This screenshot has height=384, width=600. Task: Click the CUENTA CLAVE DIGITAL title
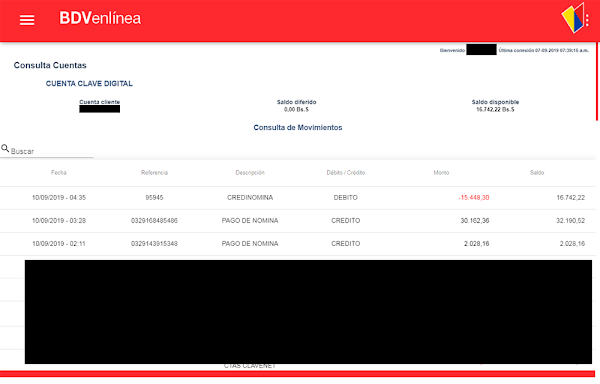point(89,83)
